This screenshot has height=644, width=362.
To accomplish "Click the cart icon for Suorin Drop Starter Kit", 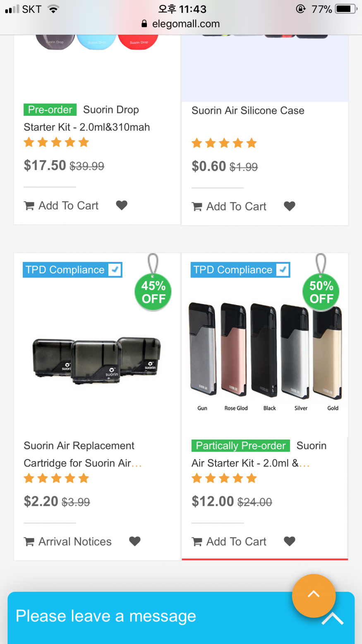I will (x=29, y=206).
